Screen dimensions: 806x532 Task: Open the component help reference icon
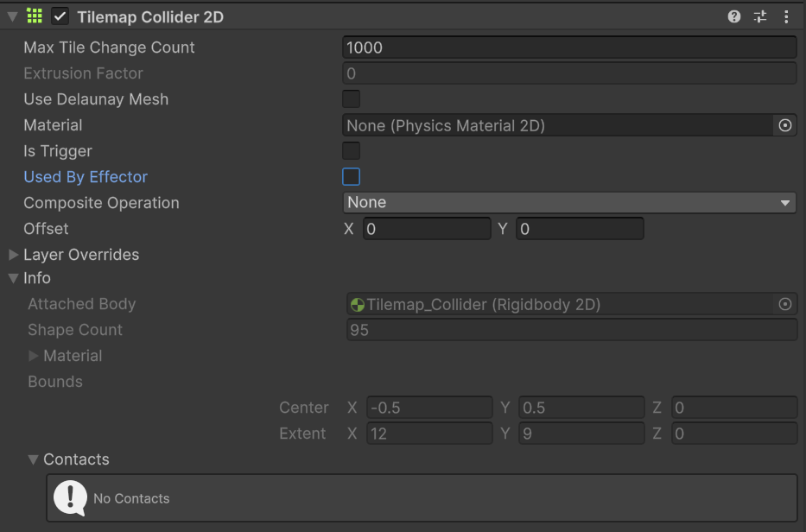(x=734, y=16)
